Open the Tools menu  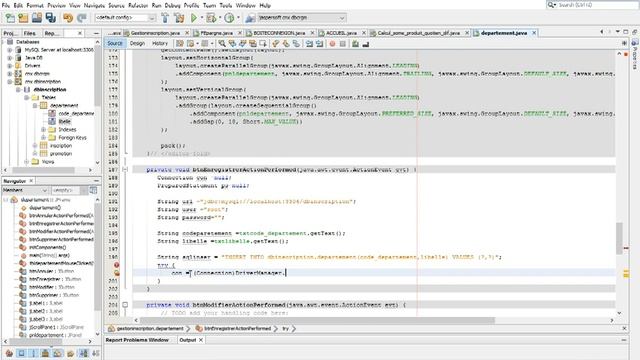coord(226,5)
